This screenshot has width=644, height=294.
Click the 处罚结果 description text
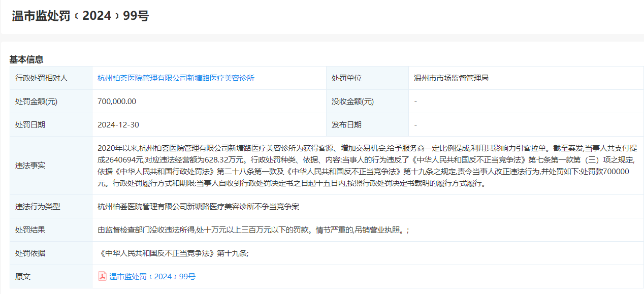pos(253,230)
